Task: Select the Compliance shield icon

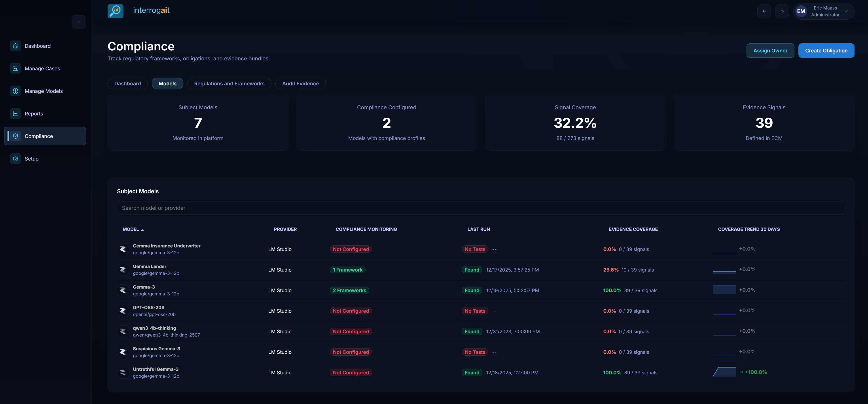Action: click(x=15, y=136)
